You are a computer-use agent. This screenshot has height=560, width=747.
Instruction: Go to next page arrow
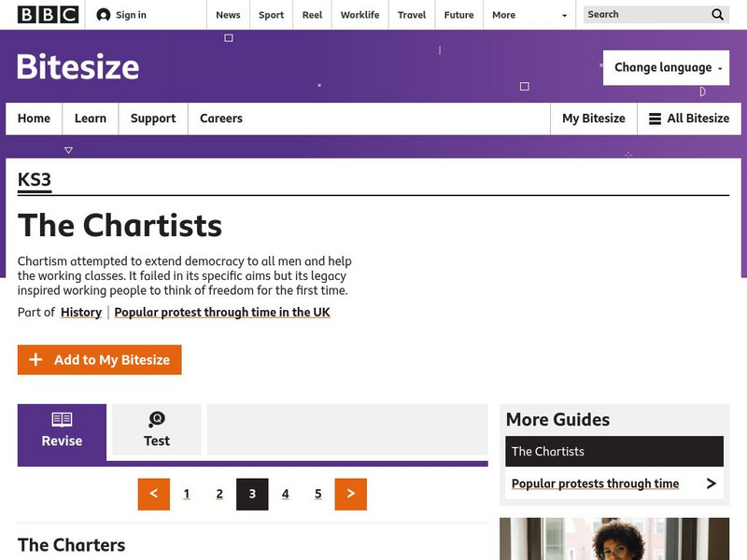coord(350,494)
